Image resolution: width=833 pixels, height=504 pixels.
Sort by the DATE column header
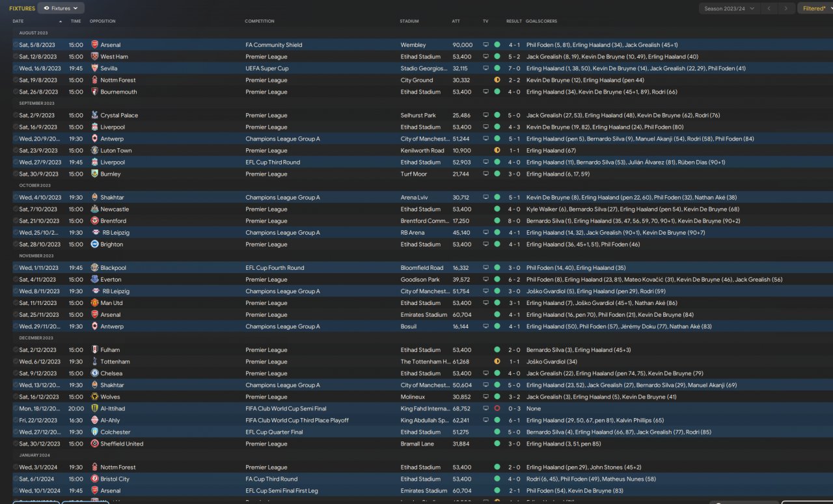click(x=18, y=21)
